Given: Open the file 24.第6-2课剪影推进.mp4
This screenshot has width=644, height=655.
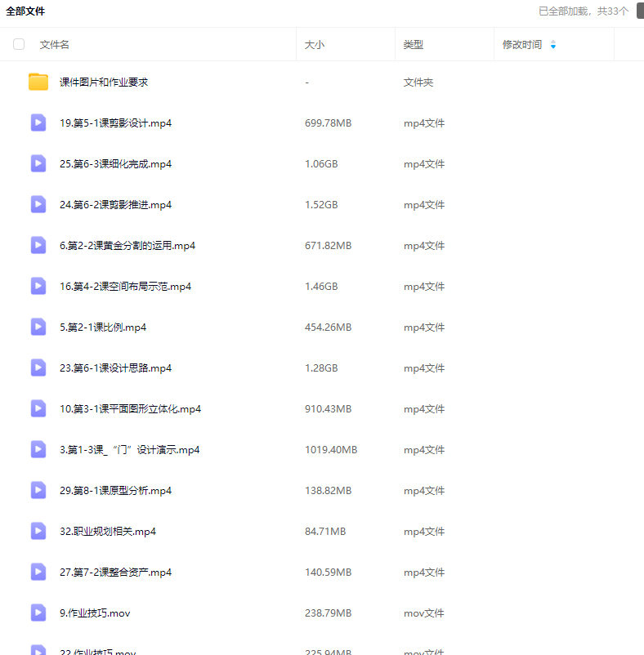Looking at the screenshot, I should [115, 205].
